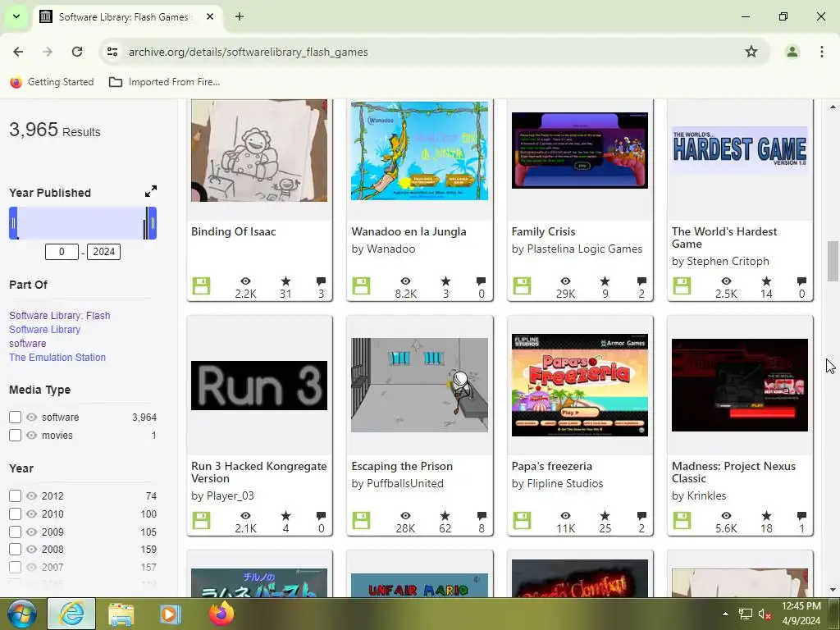Open File Explorer from the taskbar
Image resolution: width=840 pixels, height=630 pixels.
[121, 614]
